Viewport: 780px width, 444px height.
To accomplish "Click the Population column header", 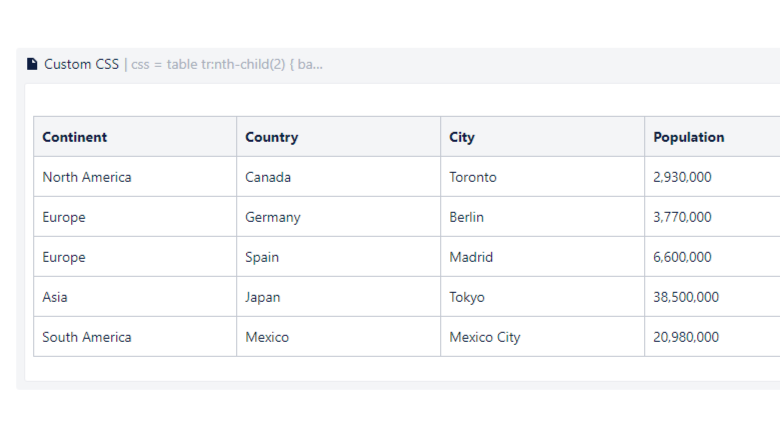I will [689, 137].
